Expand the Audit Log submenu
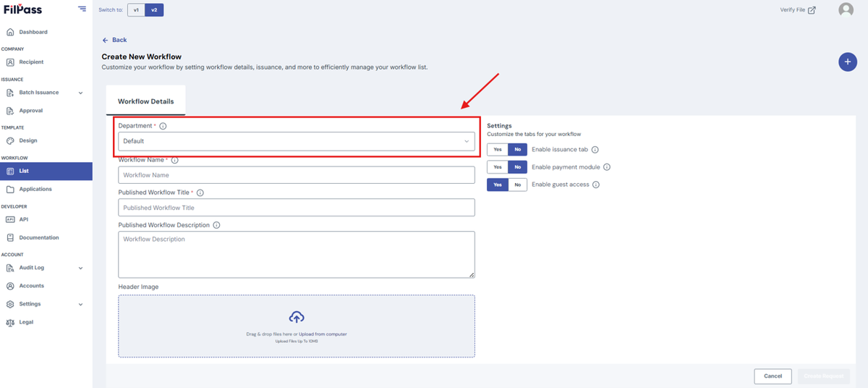The width and height of the screenshot is (868, 388). point(80,268)
